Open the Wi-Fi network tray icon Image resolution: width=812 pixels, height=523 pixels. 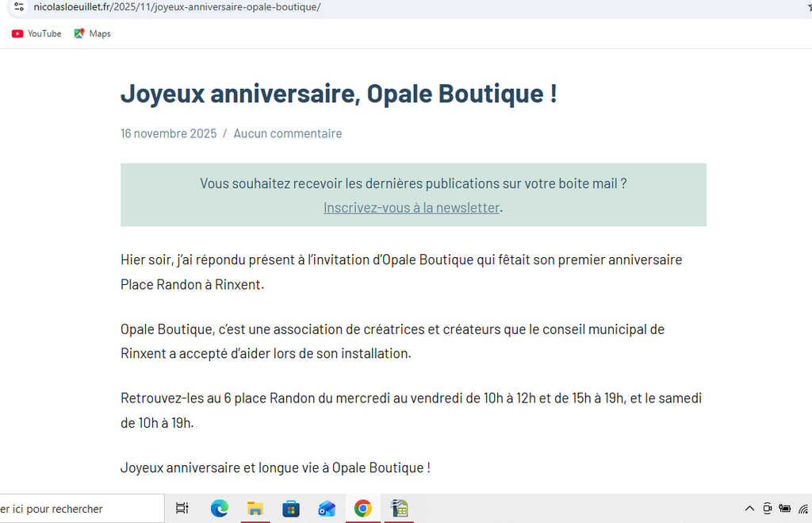point(803,509)
